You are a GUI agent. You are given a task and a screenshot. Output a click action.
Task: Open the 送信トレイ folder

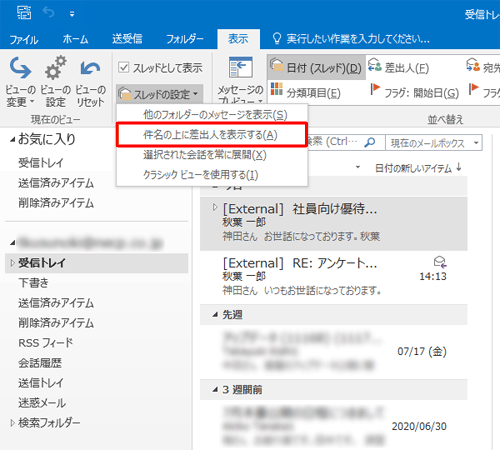pos(41,383)
